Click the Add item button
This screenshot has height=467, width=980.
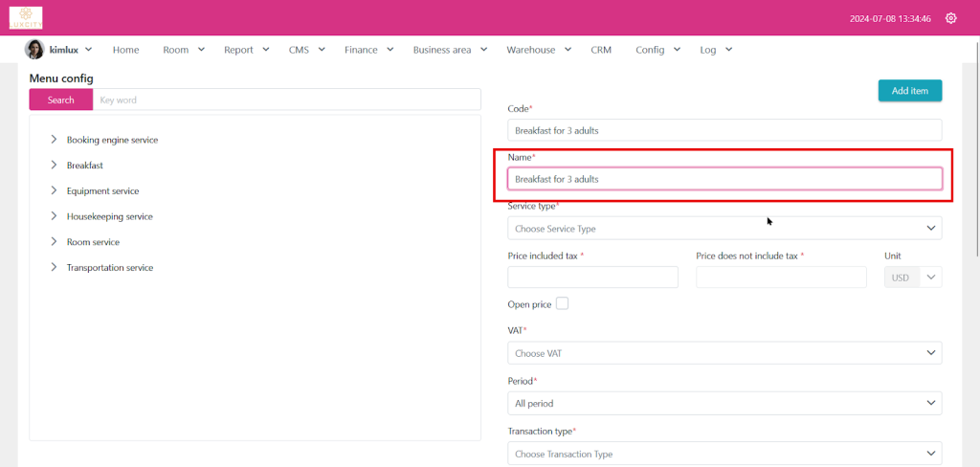[x=909, y=91]
